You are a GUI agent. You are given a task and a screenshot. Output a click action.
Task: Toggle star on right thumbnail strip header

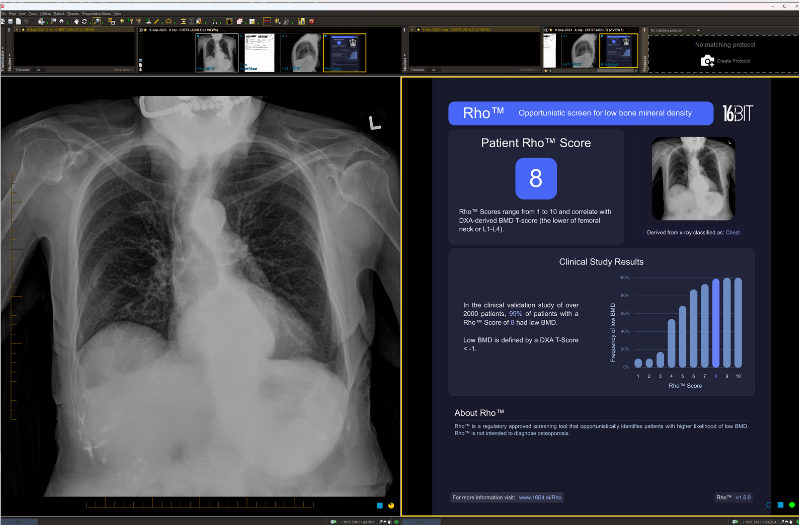(x=550, y=30)
